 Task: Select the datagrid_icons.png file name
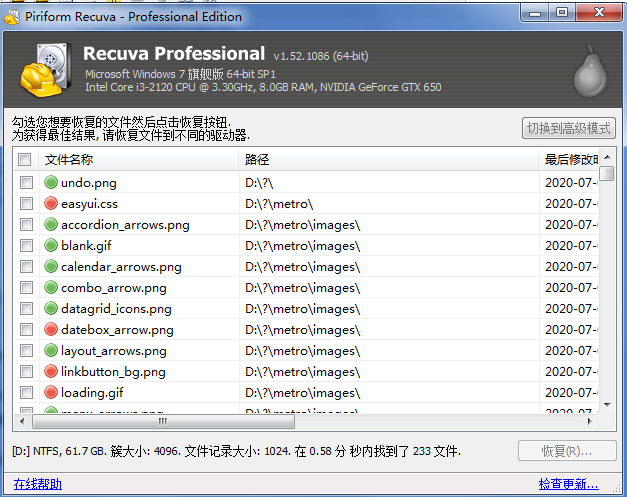pos(116,309)
